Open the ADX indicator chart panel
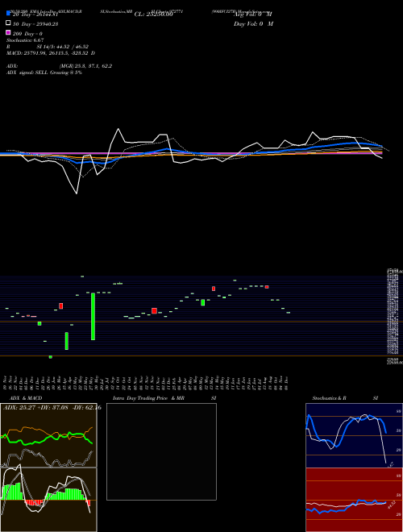Image resolution: width=403 pixels, height=532 pixels. tap(48, 435)
